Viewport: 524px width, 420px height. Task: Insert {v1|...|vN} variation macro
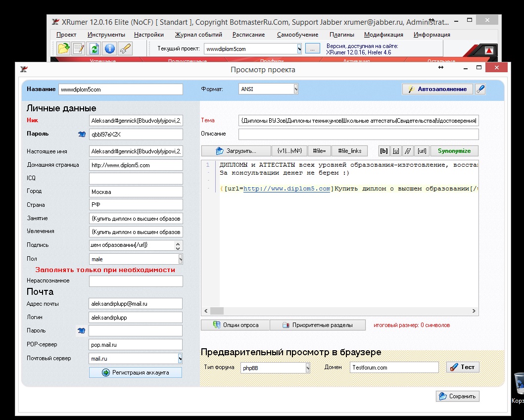tap(289, 151)
